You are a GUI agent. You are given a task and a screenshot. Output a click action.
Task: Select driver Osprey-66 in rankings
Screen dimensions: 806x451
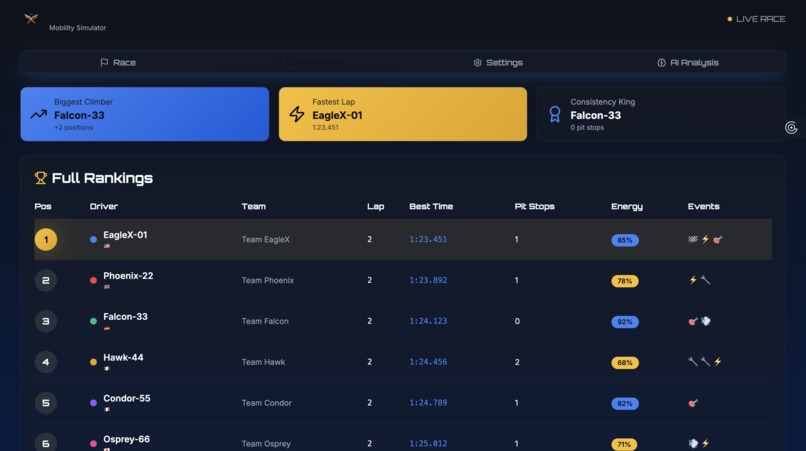126,439
